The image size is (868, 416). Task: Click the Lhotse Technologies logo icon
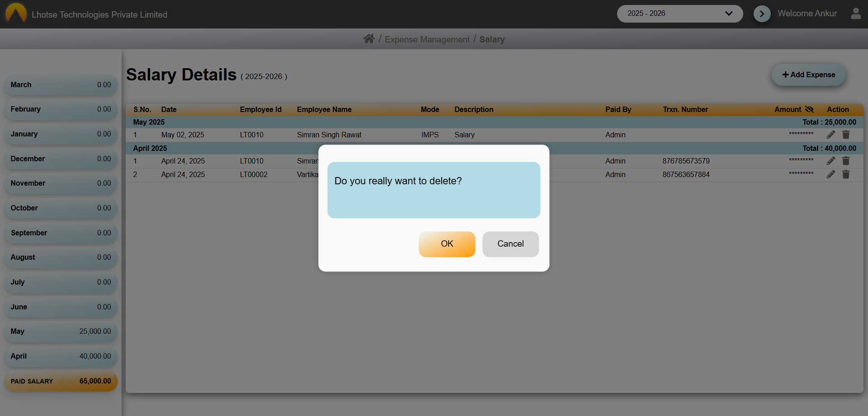16,13
